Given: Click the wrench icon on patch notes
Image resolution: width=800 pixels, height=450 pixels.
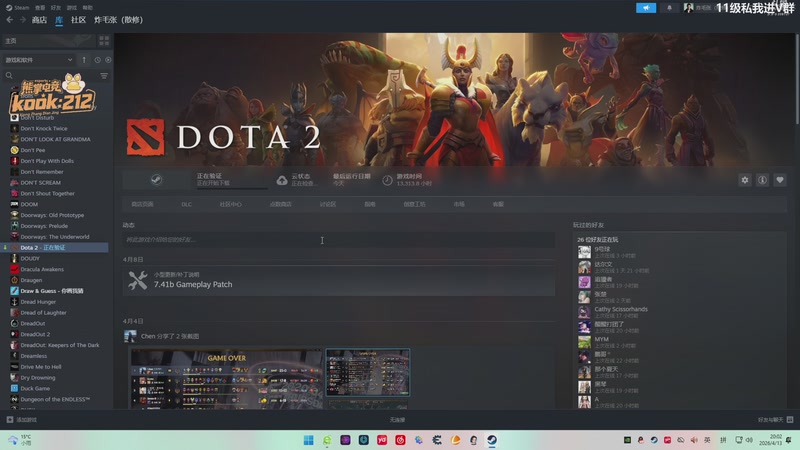Looking at the screenshot, I should pos(137,280).
